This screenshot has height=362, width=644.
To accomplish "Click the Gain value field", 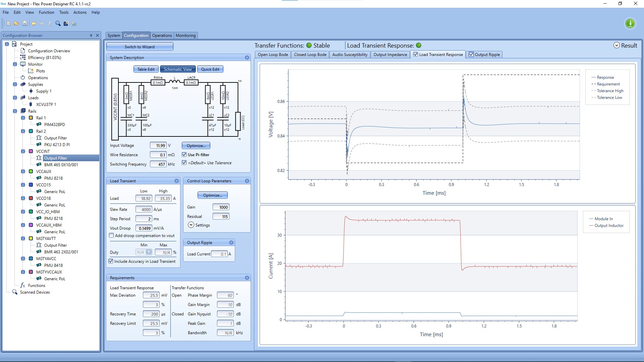I will click(x=221, y=207).
